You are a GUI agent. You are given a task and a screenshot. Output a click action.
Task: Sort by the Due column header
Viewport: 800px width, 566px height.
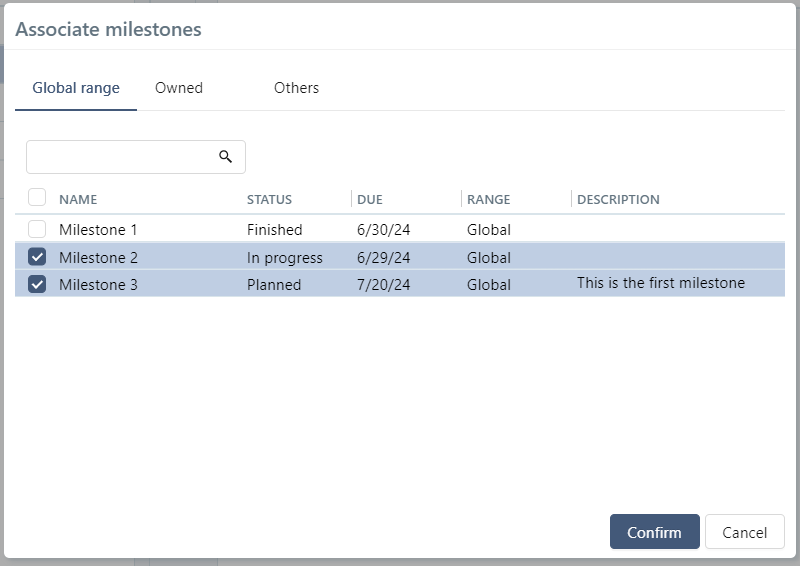pyautogui.click(x=370, y=199)
